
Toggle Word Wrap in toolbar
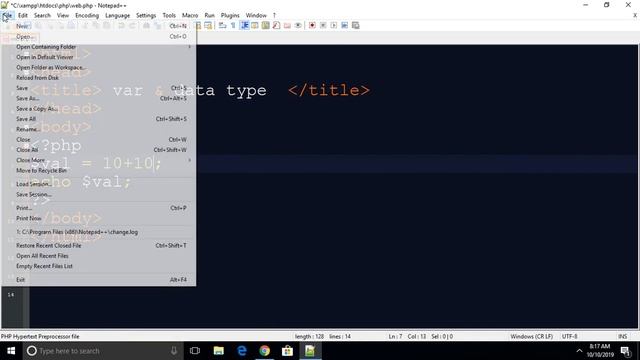pos(222,25)
